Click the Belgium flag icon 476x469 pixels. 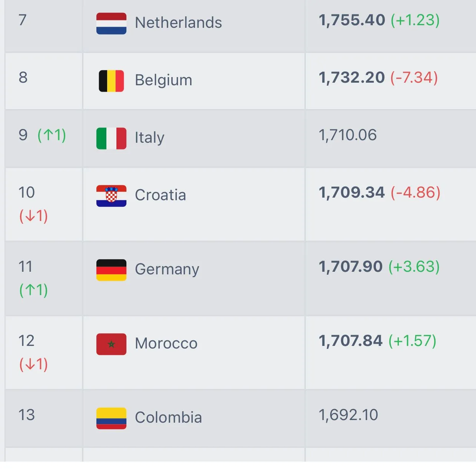click(111, 81)
